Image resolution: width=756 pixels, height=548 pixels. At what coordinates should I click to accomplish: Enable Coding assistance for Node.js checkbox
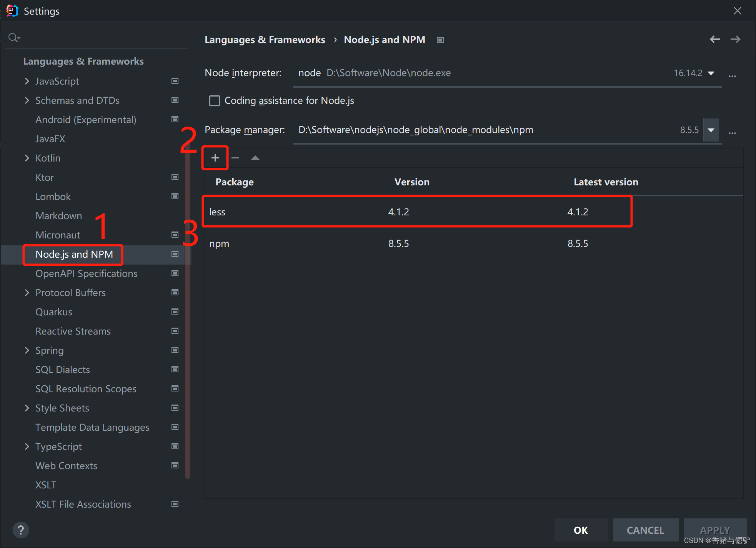(x=214, y=101)
